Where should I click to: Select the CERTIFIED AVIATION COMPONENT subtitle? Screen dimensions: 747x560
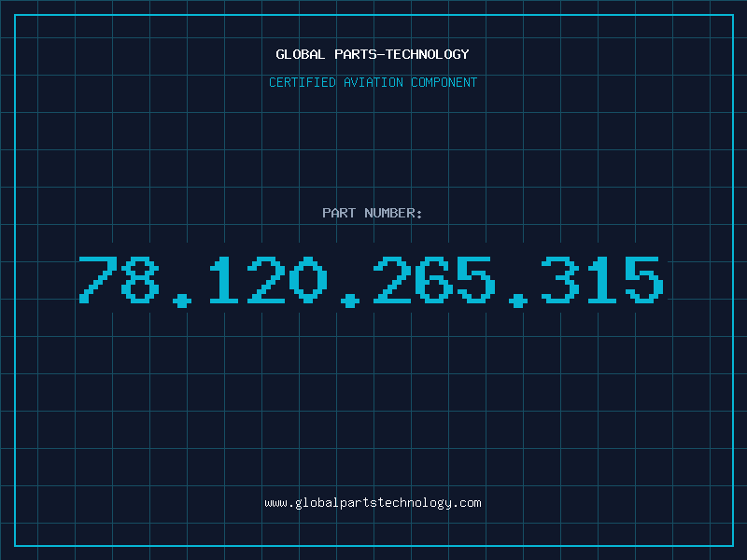(373, 82)
